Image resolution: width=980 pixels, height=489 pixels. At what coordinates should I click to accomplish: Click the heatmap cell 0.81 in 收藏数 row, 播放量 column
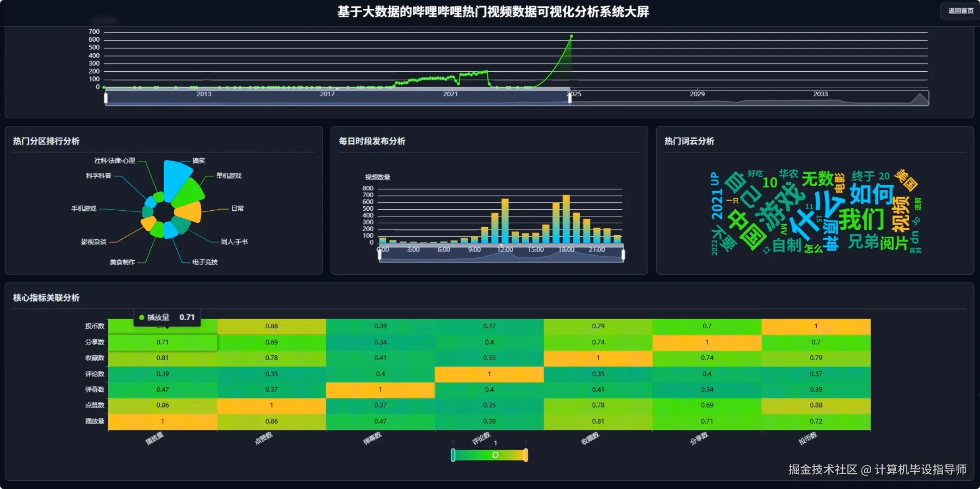[162, 358]
